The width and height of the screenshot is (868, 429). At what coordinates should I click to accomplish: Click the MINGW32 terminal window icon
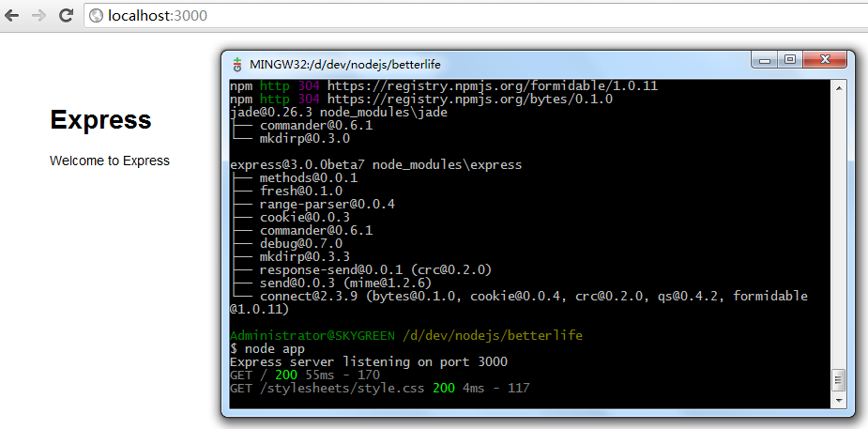coord(237,64)
